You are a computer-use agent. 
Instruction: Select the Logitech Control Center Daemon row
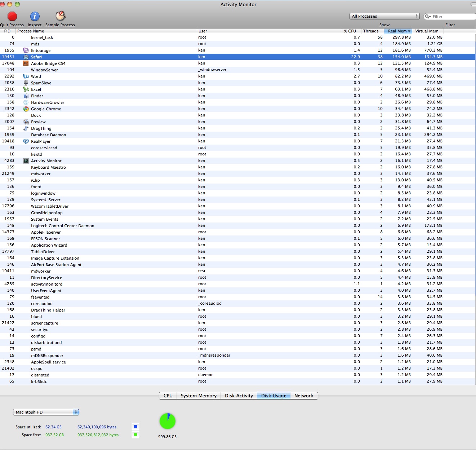(238, 226)
